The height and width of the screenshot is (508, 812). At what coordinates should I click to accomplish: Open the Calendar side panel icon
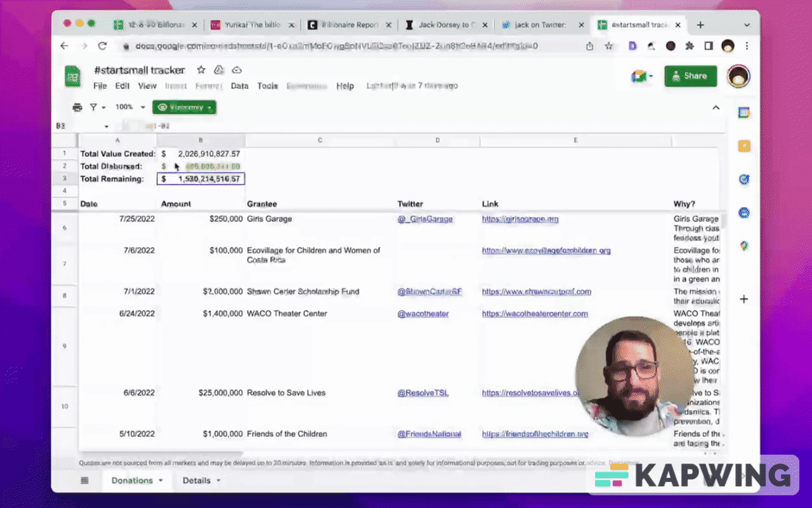click(744, 112)
